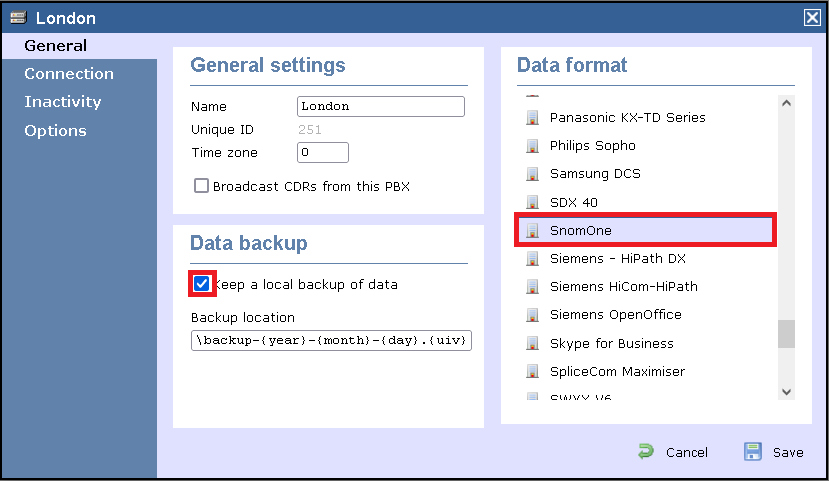Screen dimensions: 829x481
Task: Click the London window title icon
Action: 18,18
